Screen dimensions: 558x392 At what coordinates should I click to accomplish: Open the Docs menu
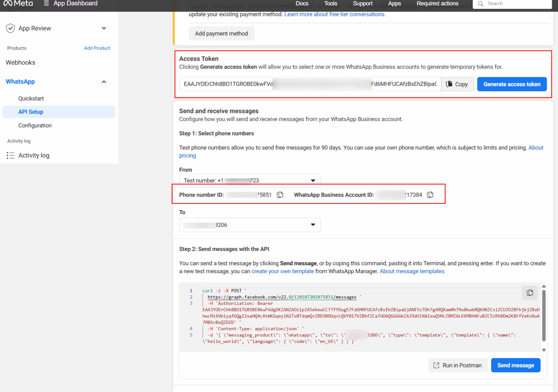pyautogui.click(x=302, y=4)
